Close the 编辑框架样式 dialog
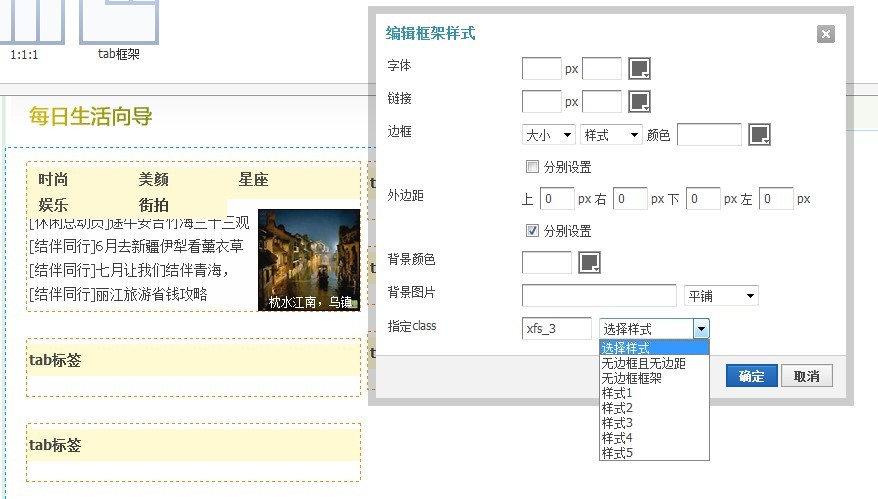 coord(825,34)
